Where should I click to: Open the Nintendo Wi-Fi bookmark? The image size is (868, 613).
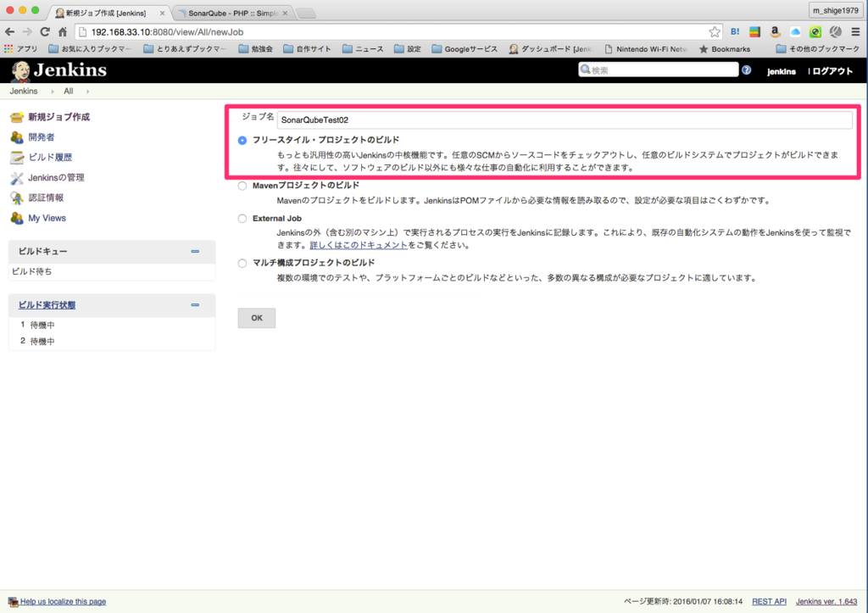[645, 48]
